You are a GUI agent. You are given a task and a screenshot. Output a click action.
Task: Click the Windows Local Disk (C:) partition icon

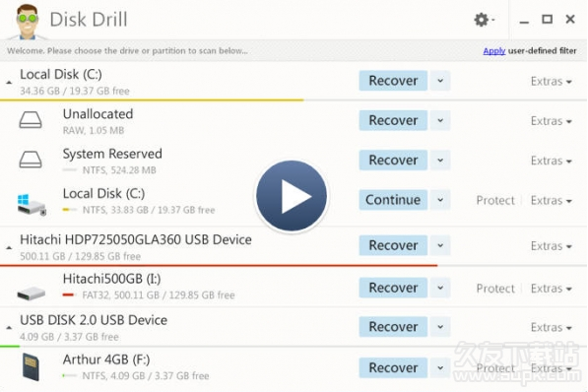32,205
